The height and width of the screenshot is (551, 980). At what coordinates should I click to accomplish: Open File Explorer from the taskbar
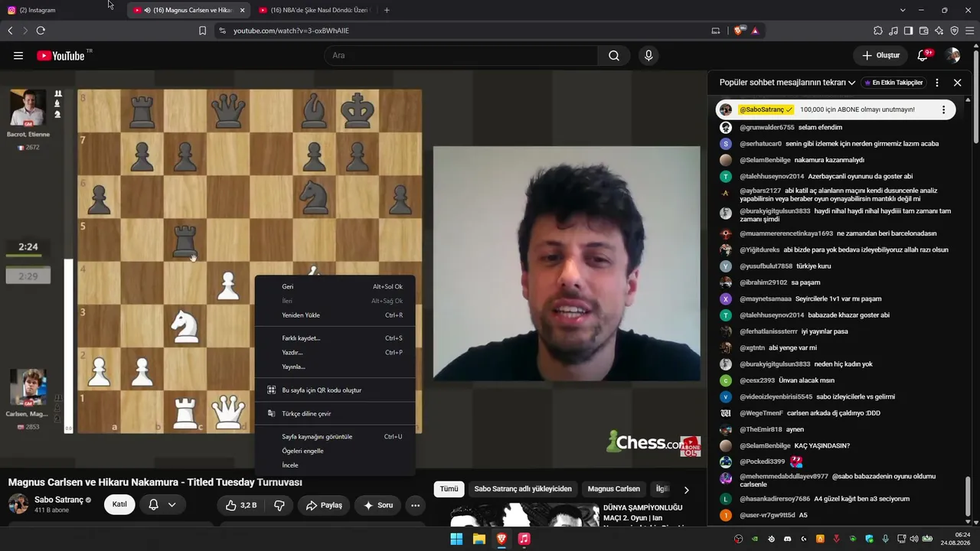click(479, 539)
